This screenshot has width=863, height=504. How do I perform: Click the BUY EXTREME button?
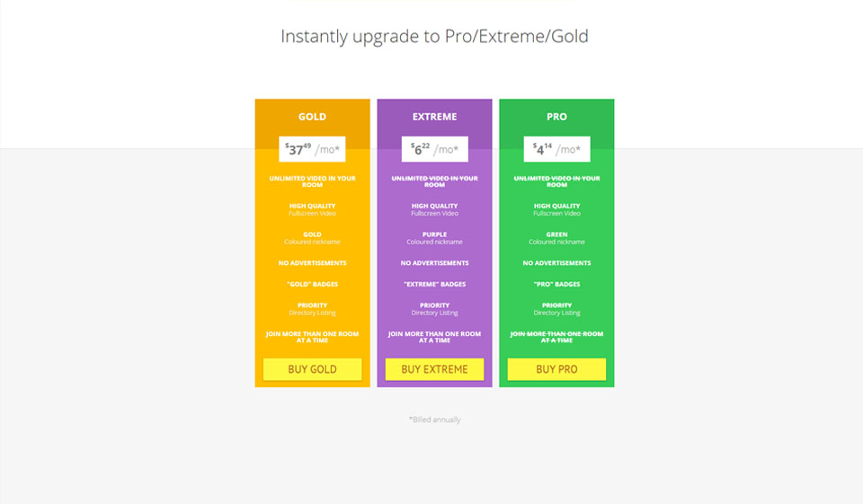pos(434,369)
